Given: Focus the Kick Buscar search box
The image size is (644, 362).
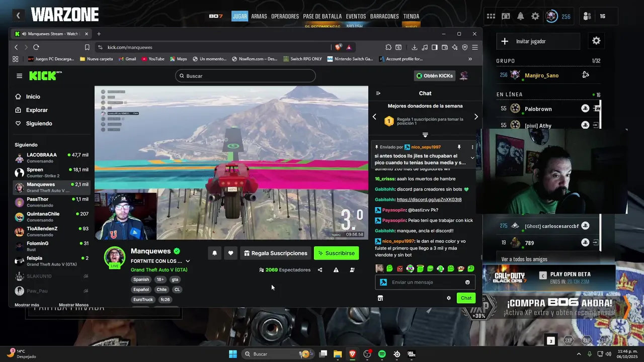Looking at the screenshot, I should point(246,76).
